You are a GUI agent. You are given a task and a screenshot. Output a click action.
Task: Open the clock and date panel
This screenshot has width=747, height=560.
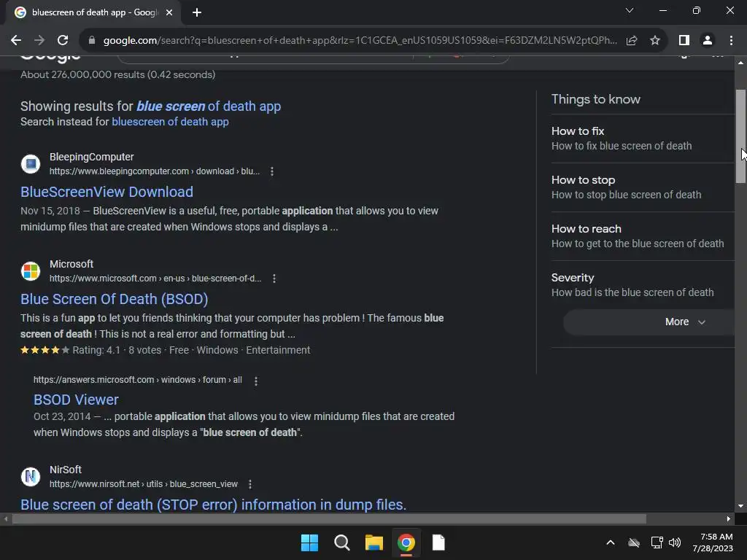pos(713,542)
